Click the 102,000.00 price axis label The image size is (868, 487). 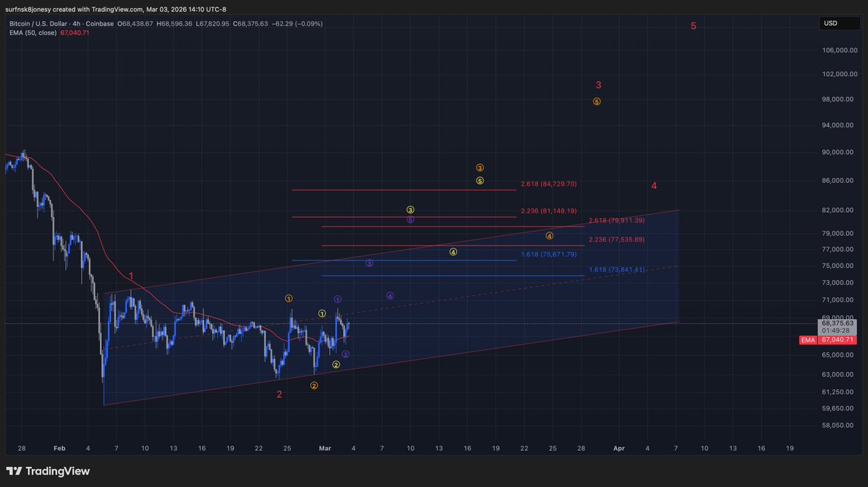click(x=840, y=75)
